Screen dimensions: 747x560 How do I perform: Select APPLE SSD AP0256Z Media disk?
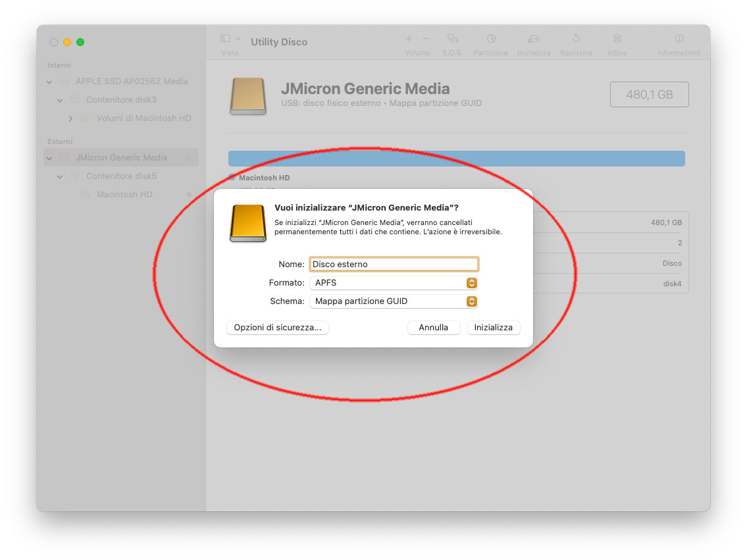tap(132, 82)
